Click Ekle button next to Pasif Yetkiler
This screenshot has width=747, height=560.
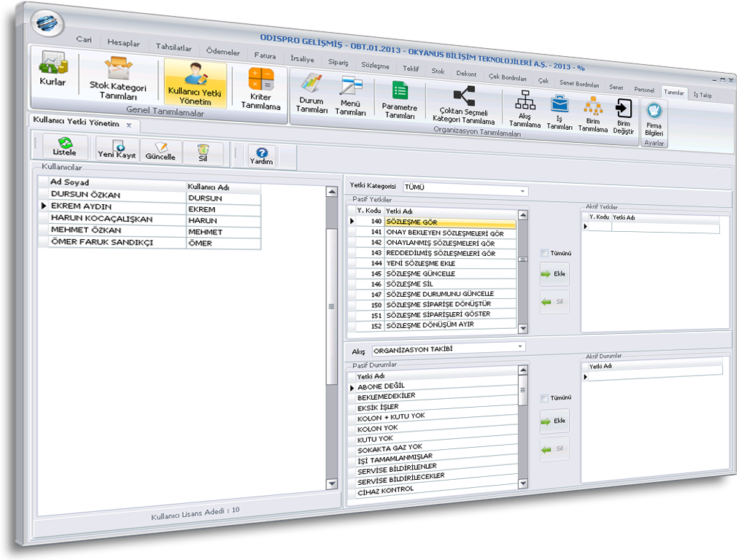pyautogui.click(x=554, y=274)
